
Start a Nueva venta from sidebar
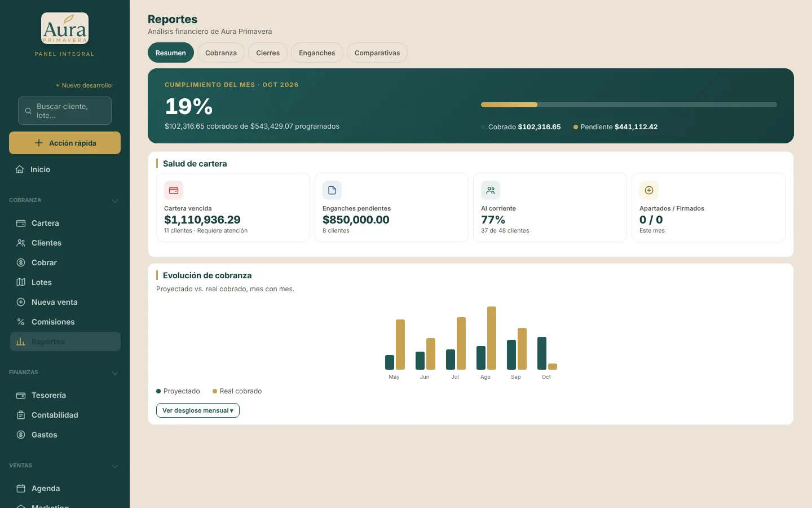point(65,302)
